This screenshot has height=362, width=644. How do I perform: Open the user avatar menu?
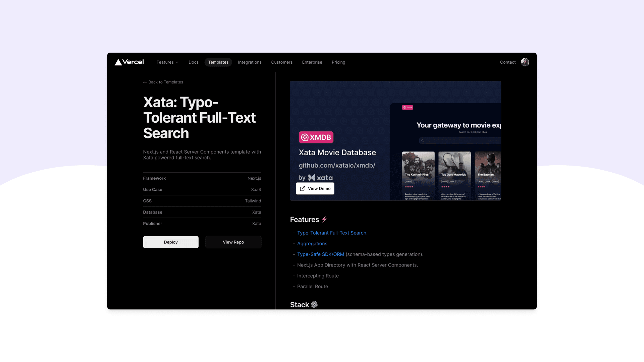tap(525, 62)
